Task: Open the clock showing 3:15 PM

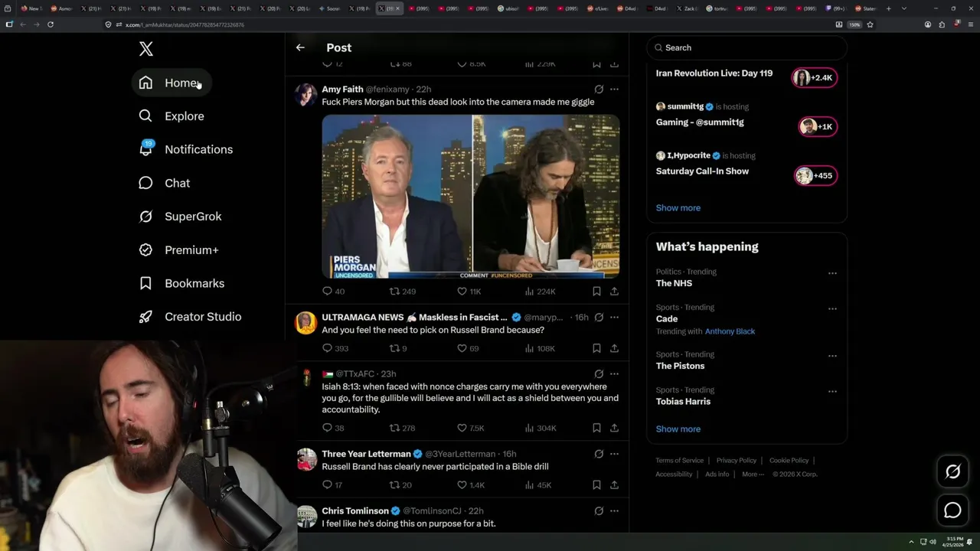Action: point(953,542)
